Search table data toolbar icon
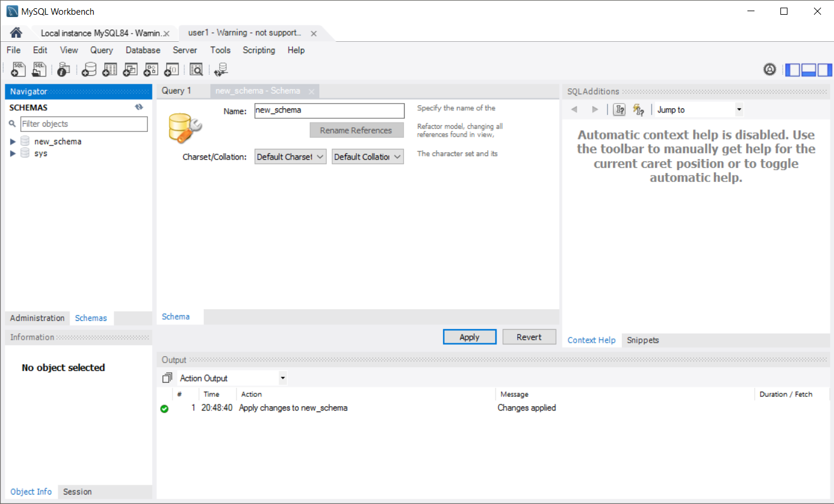Screen dimensions: 834x504 [196, 69]
